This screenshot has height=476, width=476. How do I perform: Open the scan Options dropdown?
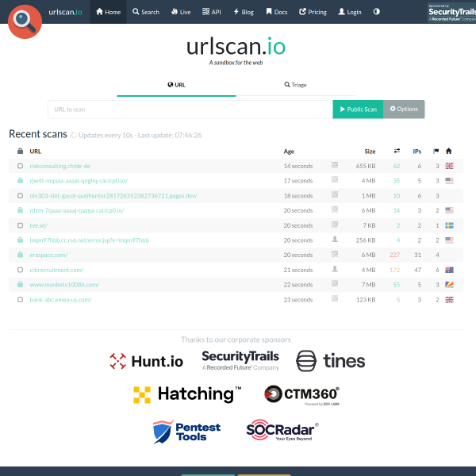coord(404,109)
